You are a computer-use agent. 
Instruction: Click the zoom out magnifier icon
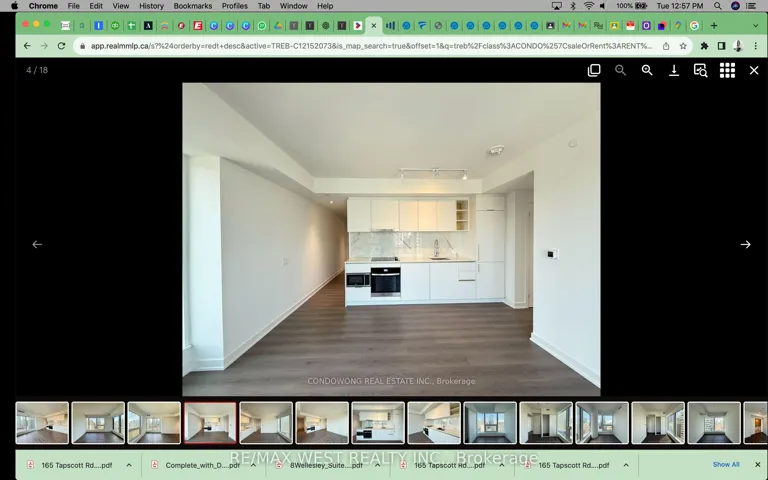[620, 70]
